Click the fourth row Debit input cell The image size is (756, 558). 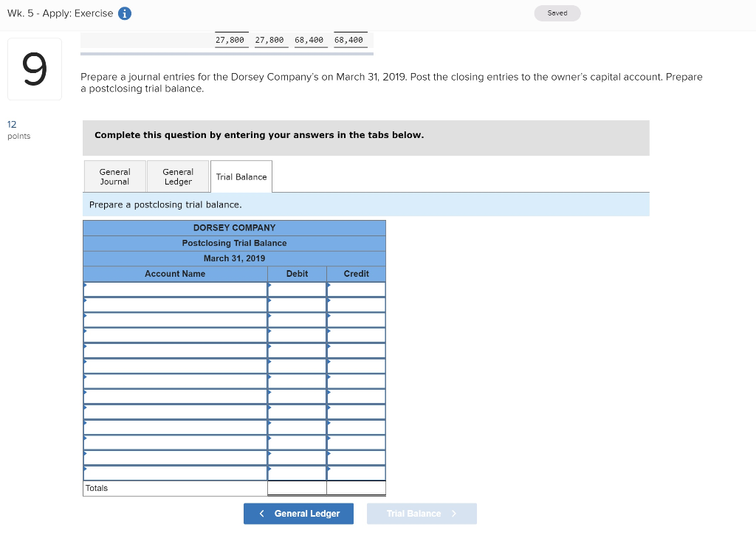tap(297, 334)
